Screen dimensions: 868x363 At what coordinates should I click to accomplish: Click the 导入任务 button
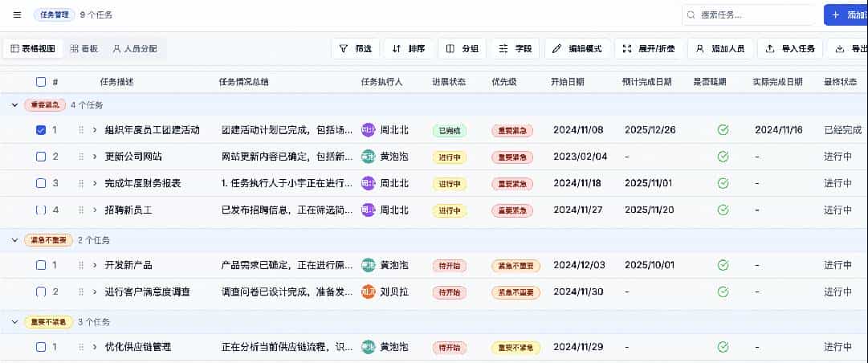pyautogui.click(x=790, y=49)
